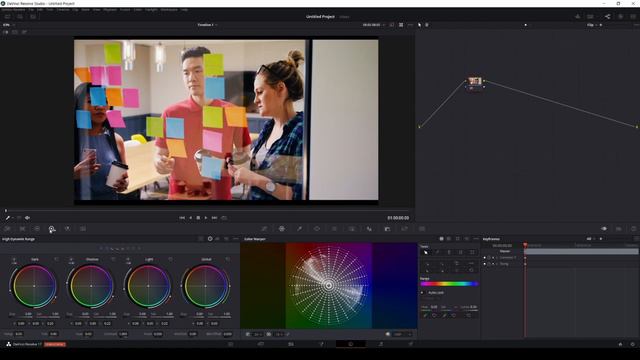
Task: Toggle the Gallery panel
Action: (x=7, y=17)
